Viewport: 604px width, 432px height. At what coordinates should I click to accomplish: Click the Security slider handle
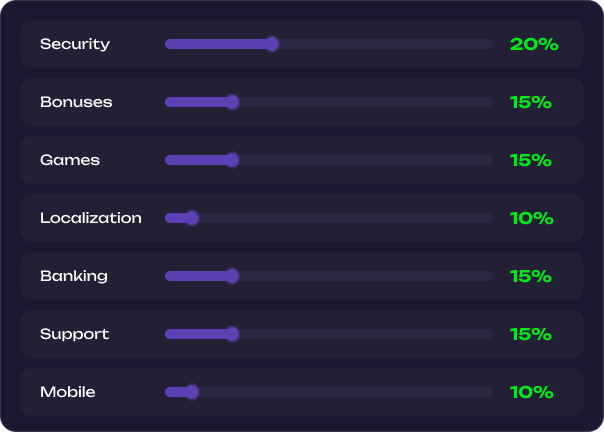tap(272, 44)
